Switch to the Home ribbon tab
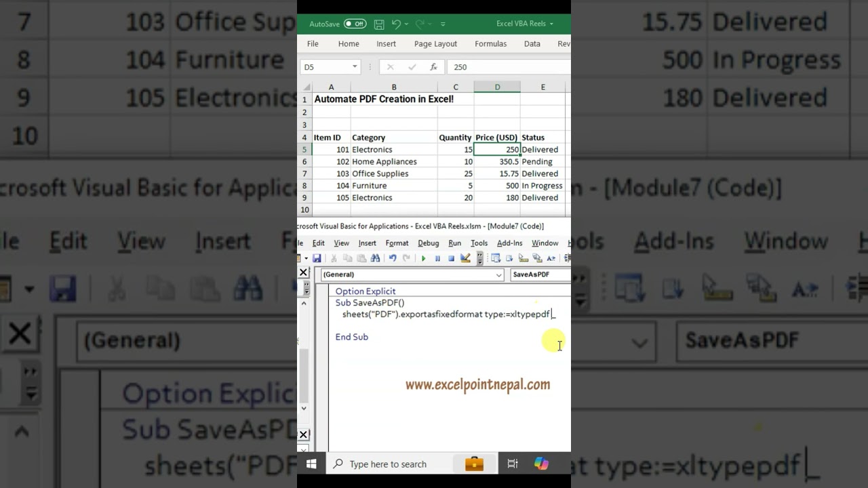This screenshot has height=488, width=868. [x=349, y=43]
